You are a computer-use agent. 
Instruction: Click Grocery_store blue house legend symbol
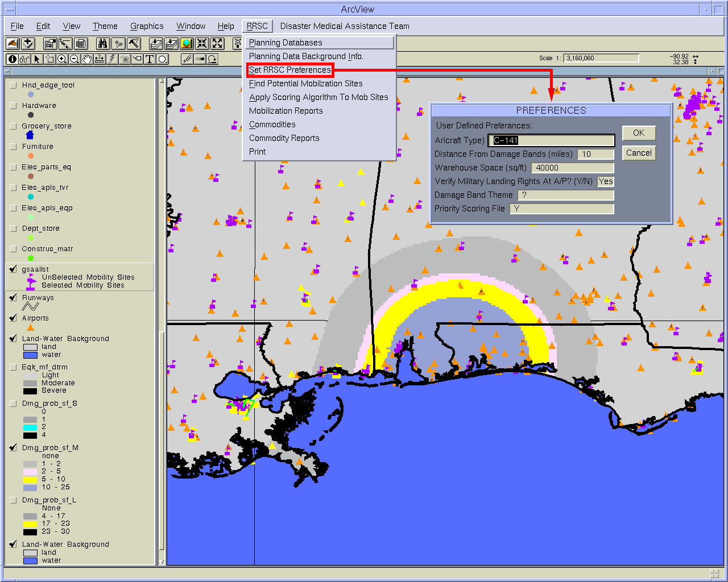pyautogui.click(x=30, y=135)
